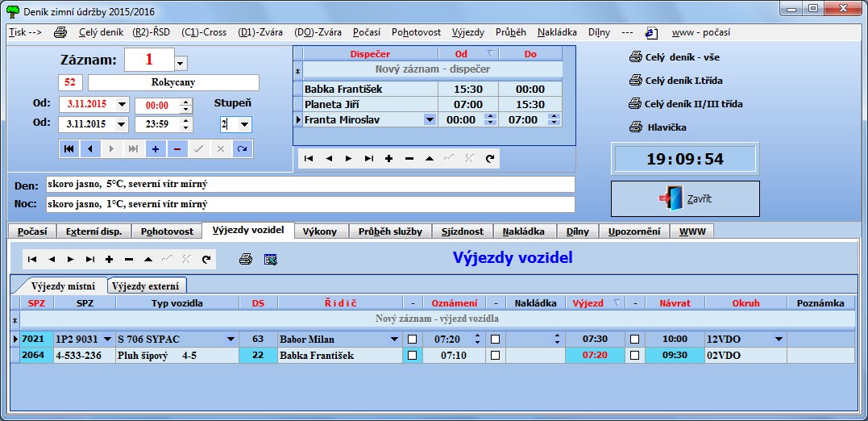Go to last record in Výjezdy vozidel navigator
The image size is (868, 421).
pos(90,259)
